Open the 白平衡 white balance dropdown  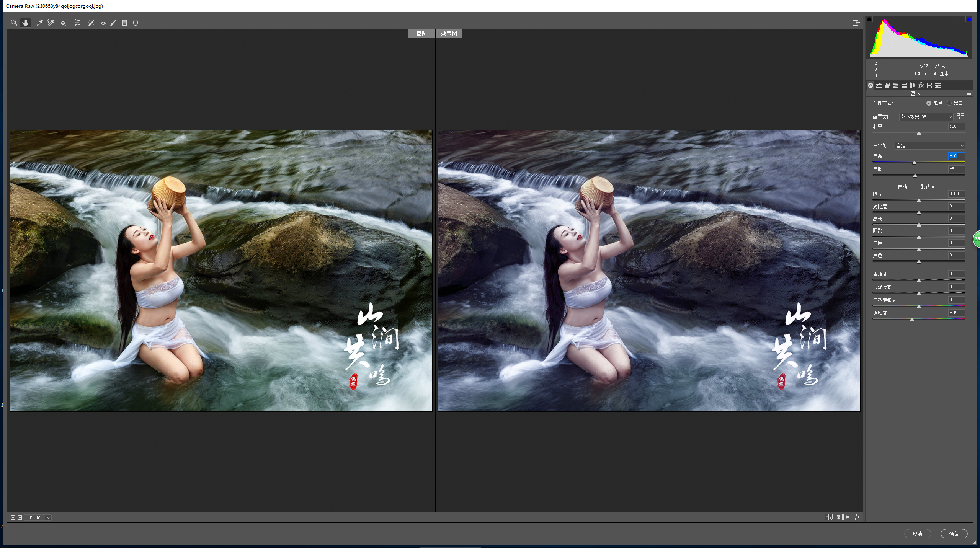(929, 146)
